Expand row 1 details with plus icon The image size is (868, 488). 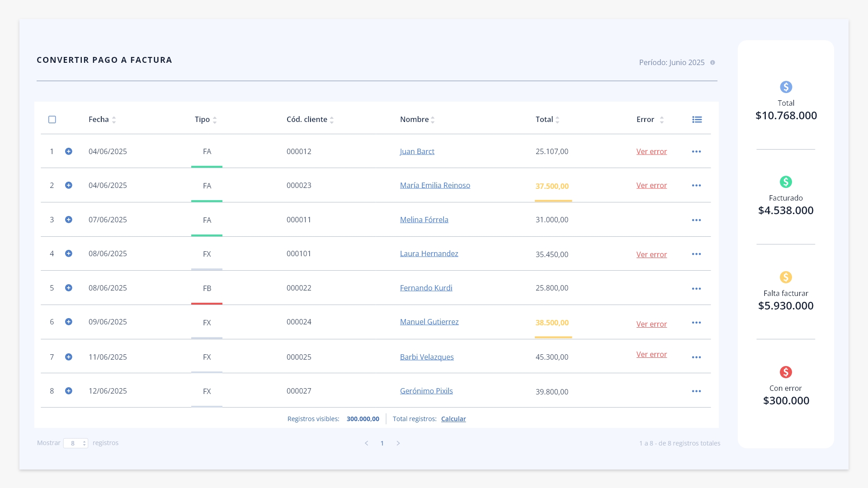[69, 151]
